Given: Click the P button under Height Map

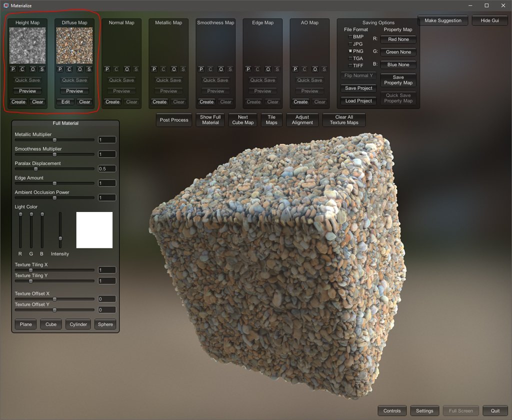Looking at the screenshot, I should (x=13, y=69).
